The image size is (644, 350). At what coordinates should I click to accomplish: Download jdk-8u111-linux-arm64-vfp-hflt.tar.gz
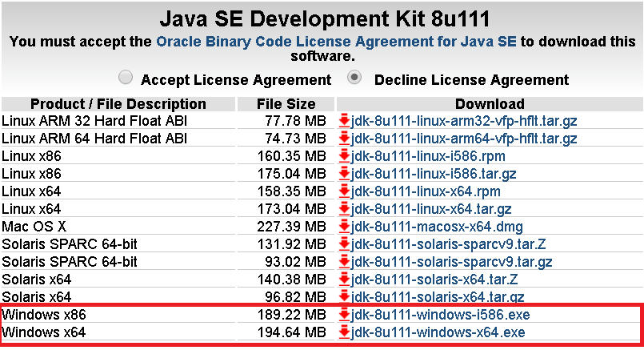[464, 139]
